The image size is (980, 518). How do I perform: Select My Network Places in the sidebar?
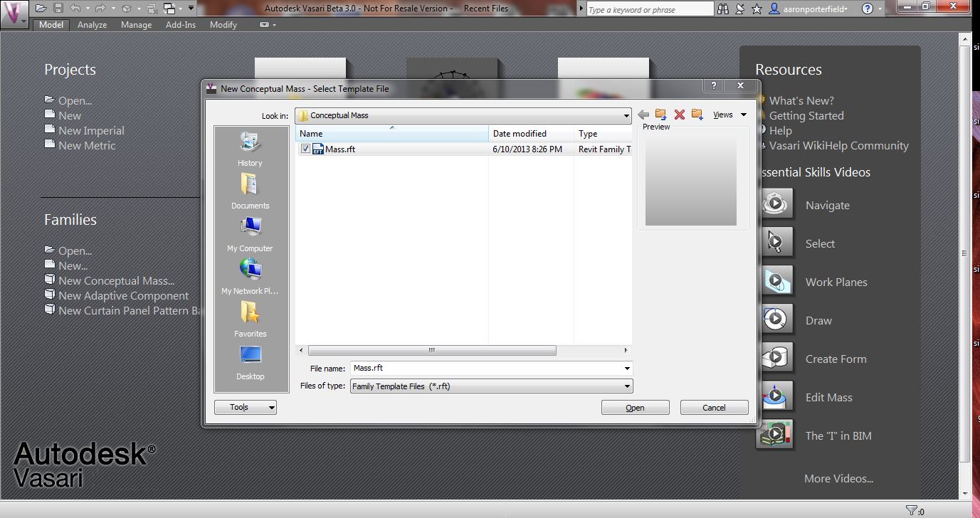click(251, 277)
